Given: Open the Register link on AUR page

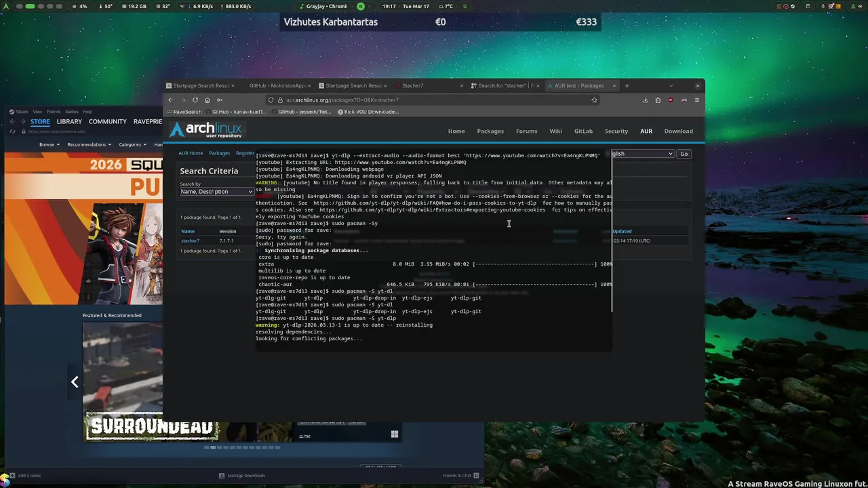Looking at the screenshot, I should 245,153.
